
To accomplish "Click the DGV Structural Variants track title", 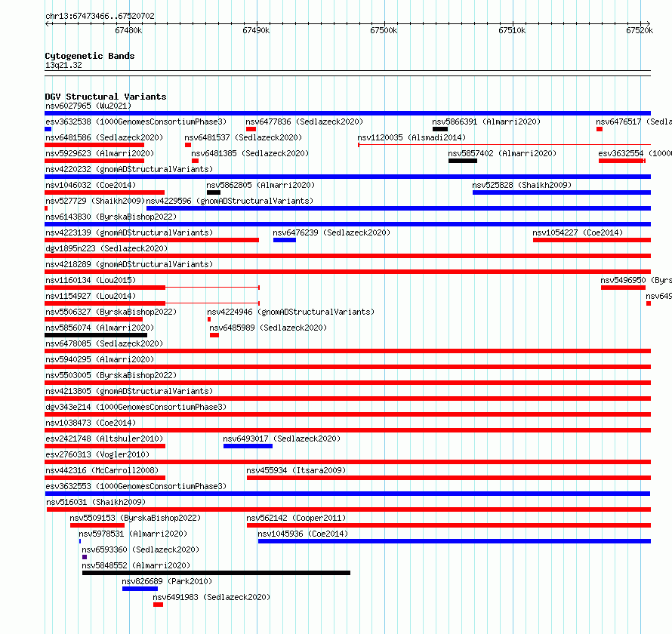I will [106, 97].
